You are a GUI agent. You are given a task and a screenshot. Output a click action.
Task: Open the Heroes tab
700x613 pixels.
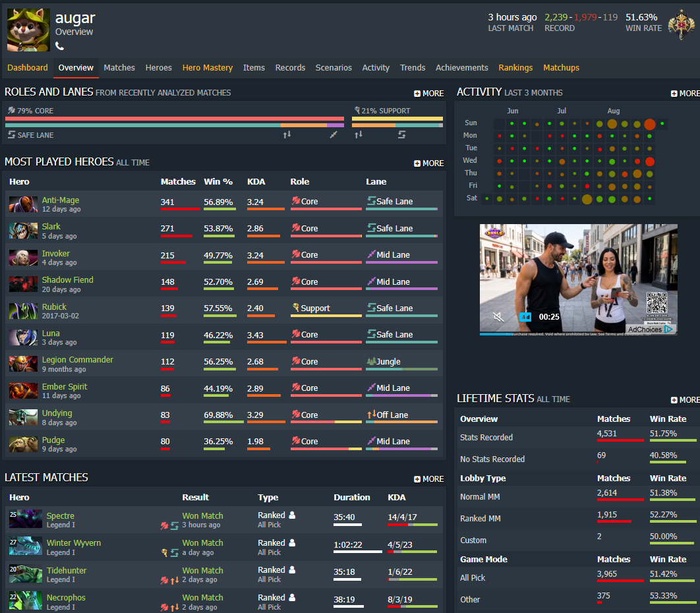click(158, 67)
